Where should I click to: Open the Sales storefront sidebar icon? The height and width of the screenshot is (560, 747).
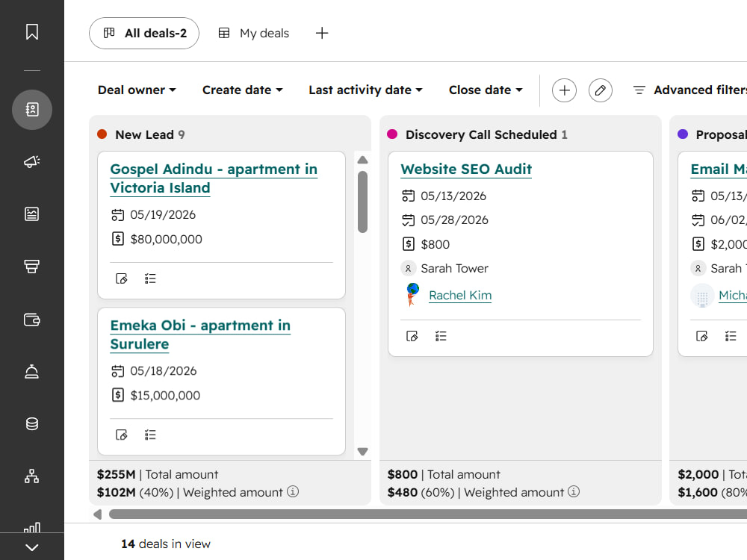tap(32, 267)
